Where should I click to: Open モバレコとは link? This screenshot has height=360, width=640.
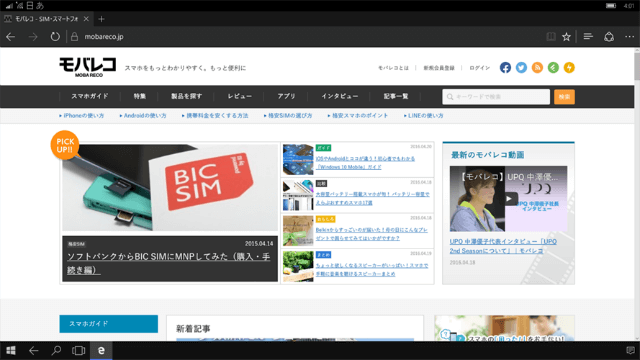(x=393, y=68)
